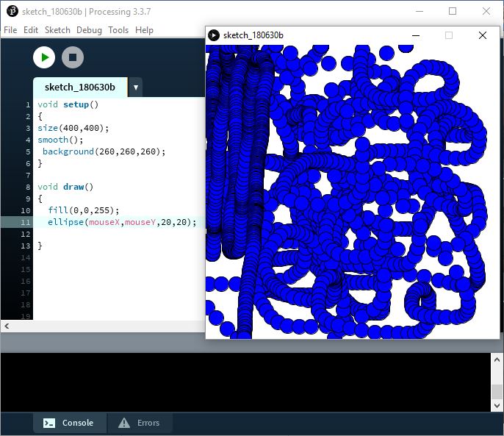This screenshot has width=504, height=436.
Task: Open the tab dropdown arrow next to sketch_180630b
Action: click(x=136, y=87)
